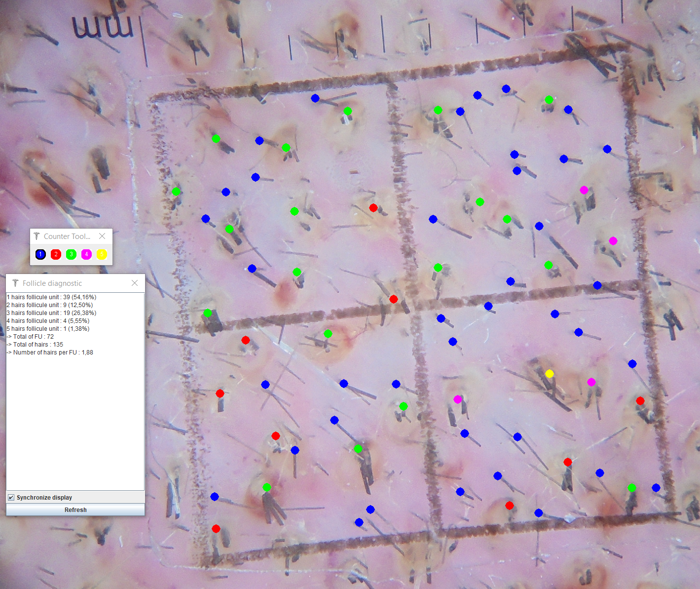Click the "5 hairs follicule unit" result line
Viewport: 700px width, 589px height.
(48, 329)
